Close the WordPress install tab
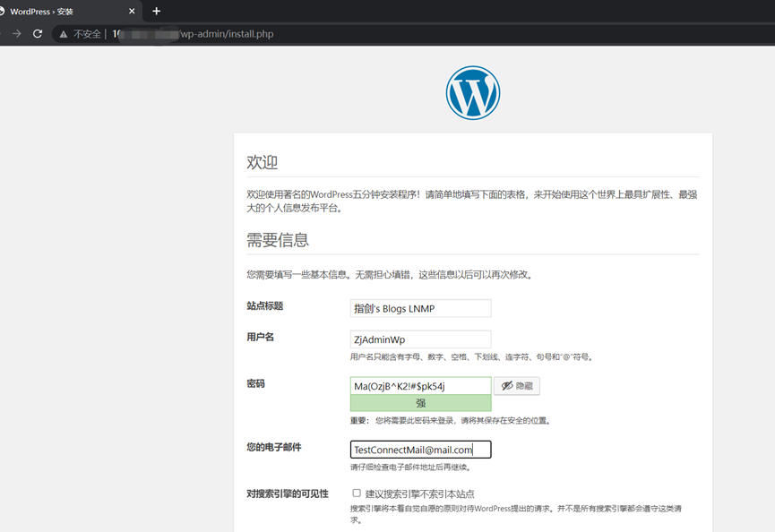The image size is (775, 532). [132, 11]
